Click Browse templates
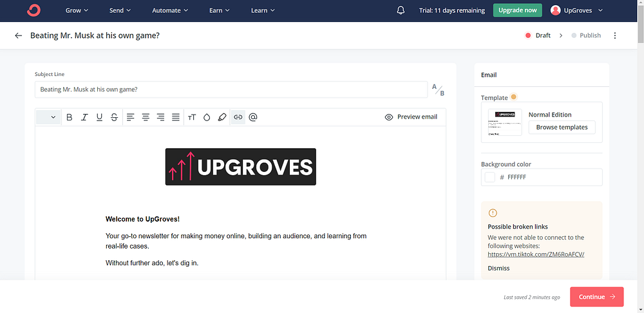This screenshot has width=644, height=313. click(562, 128)
